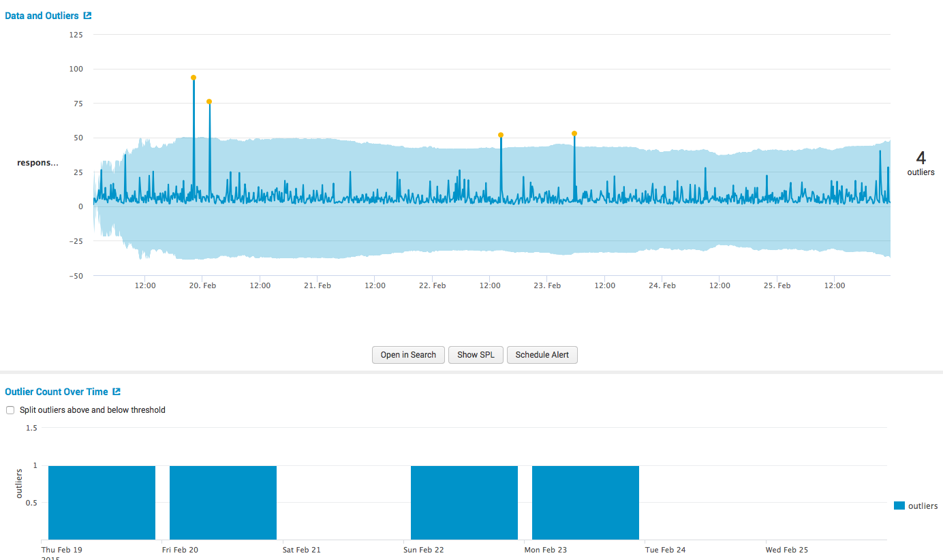The height and width of the screenshot is (560, 943).
Task: Click the 'Sat Feb 21' axis label
Action: click(x=302, y=550)
